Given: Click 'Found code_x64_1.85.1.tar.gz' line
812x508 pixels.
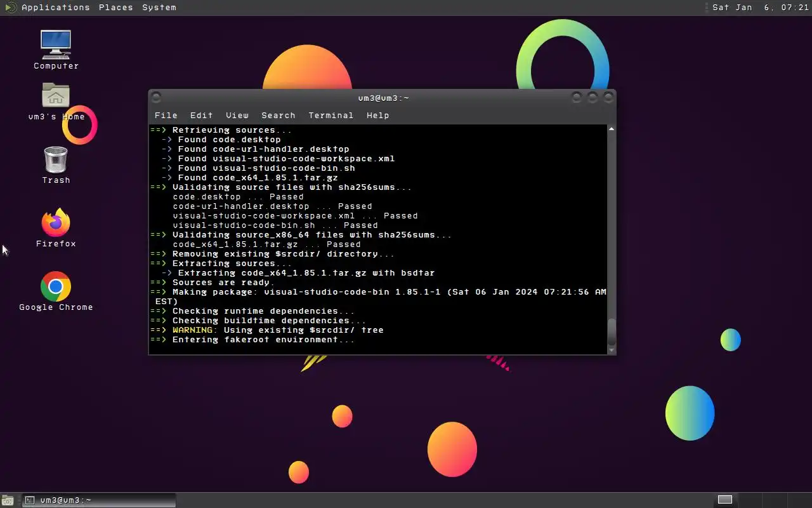Looking at the screenshot, I should 249,178.
